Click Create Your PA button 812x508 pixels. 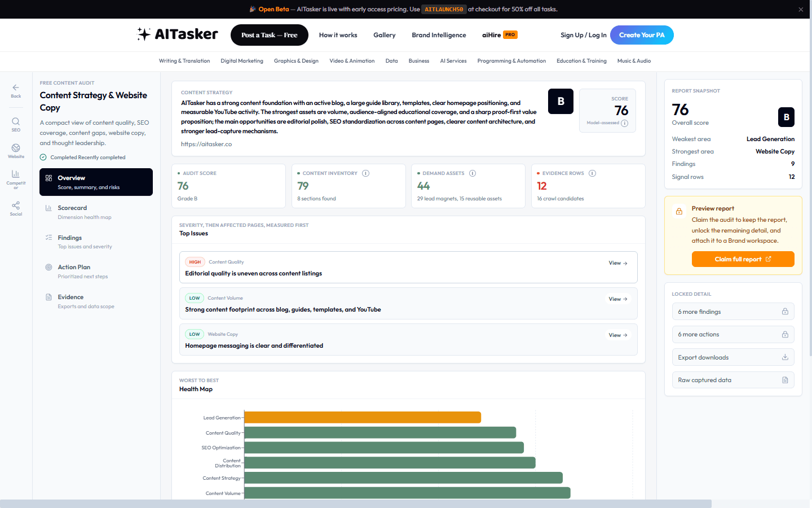coord(642,35)
